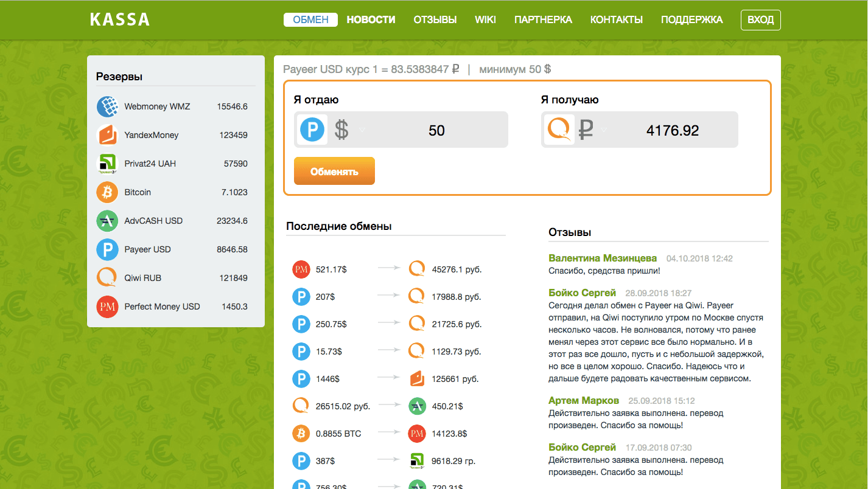Select the Privat24 UAH icon
The width and height of the screenshot is (868, 489).
[x=107, y=164]
